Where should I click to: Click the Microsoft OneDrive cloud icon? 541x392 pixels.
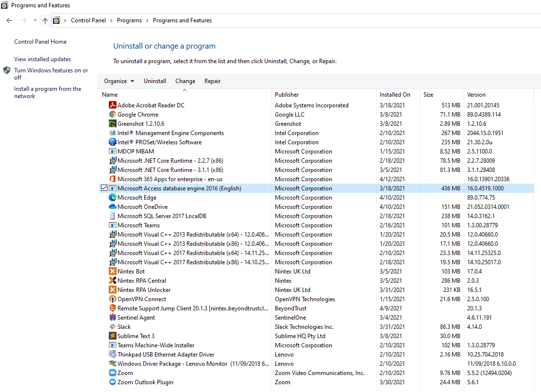[x=113, y=207]
